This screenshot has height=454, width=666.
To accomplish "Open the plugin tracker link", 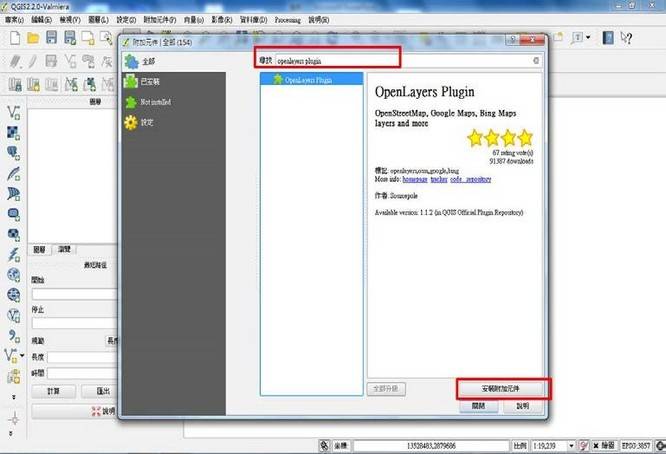I will pyautogui.click(x=439, y=180).
